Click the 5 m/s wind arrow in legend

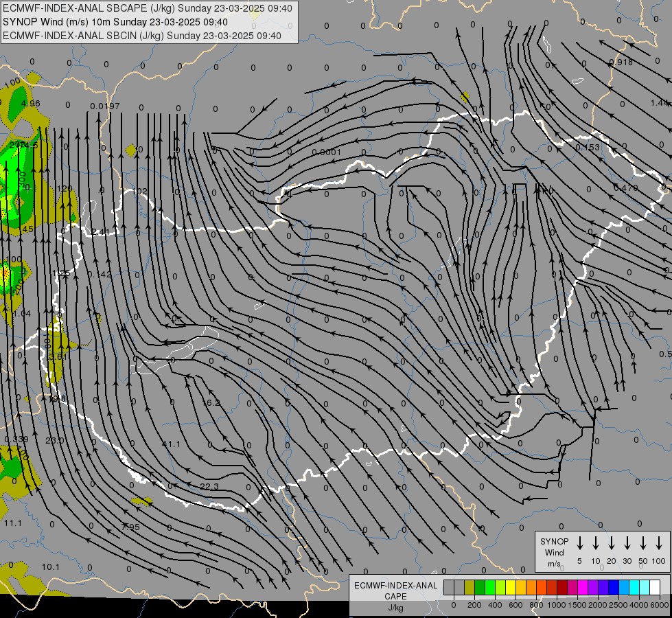579,543
